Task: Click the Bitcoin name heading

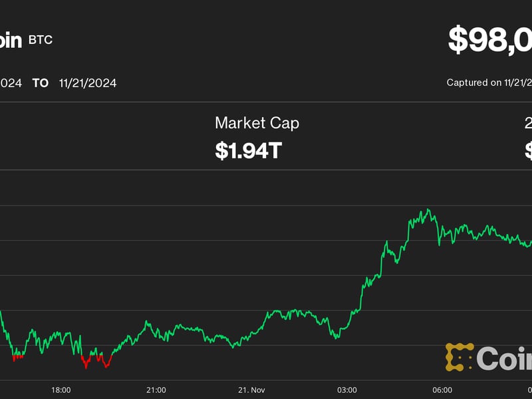Action: (11, 40)
